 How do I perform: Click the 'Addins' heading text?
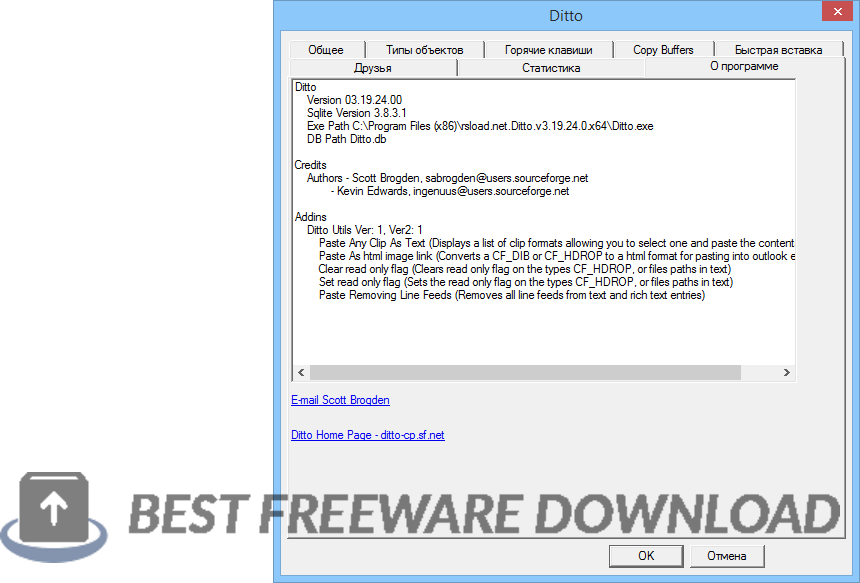(310, 217)
